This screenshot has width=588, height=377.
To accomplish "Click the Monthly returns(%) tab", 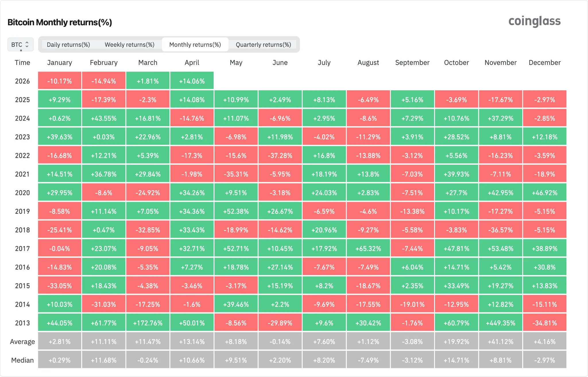I will [x=195, y=45].
